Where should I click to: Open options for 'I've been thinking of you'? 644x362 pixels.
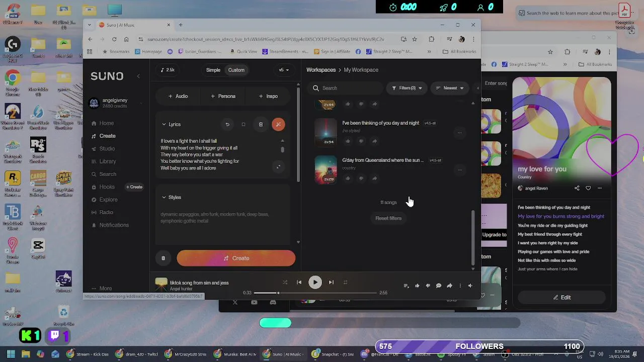pos(459,133)
